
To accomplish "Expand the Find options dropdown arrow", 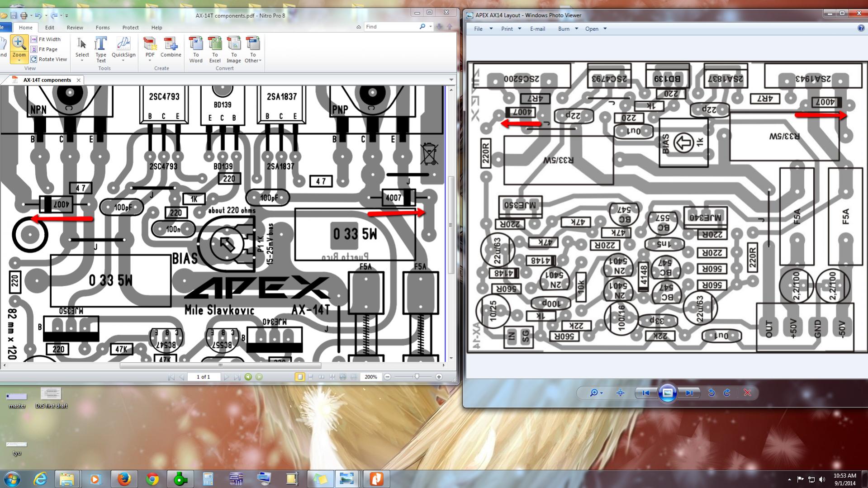I will (431, 27).
